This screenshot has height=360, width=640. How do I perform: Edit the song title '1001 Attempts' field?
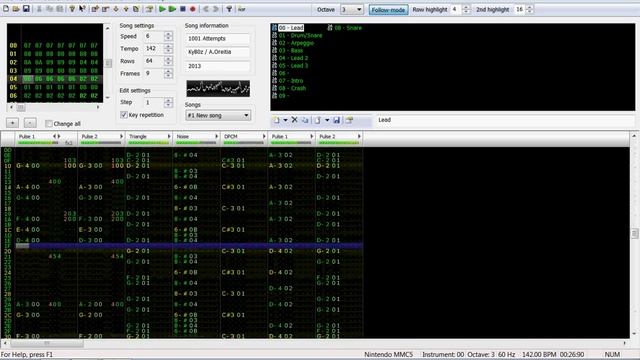pyautogui.click(x=218, y=38)
